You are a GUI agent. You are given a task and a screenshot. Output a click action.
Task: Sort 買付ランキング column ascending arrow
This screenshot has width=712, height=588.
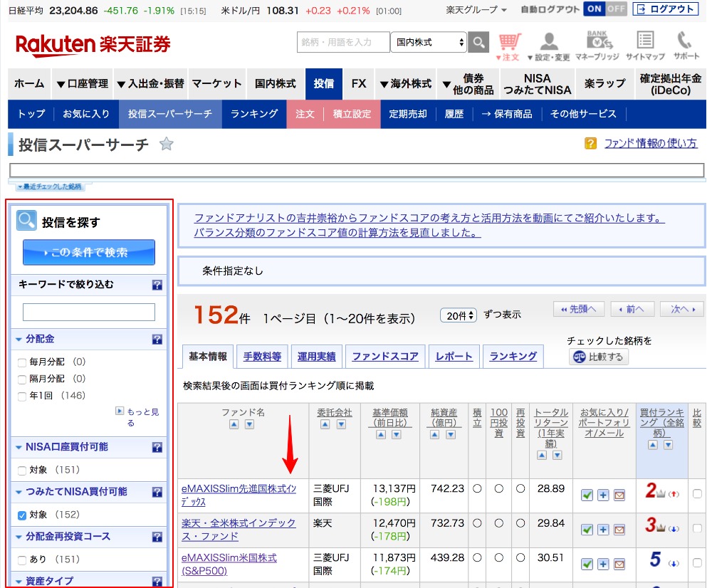652,445
